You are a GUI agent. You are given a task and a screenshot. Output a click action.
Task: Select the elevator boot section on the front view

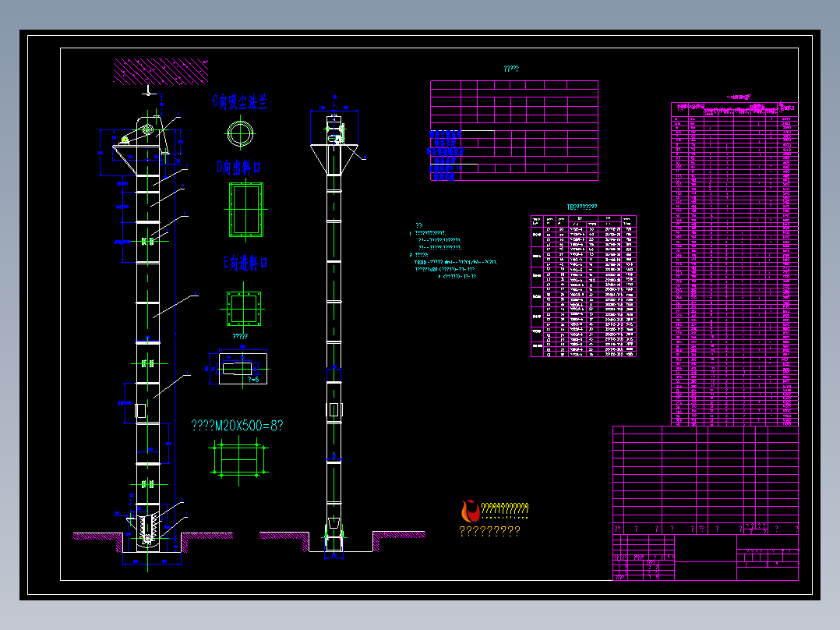[x=147, y=528]
